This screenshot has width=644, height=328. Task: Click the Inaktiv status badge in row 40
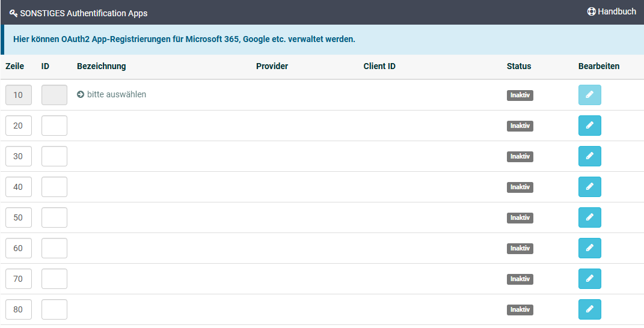[x=520, y=187]
